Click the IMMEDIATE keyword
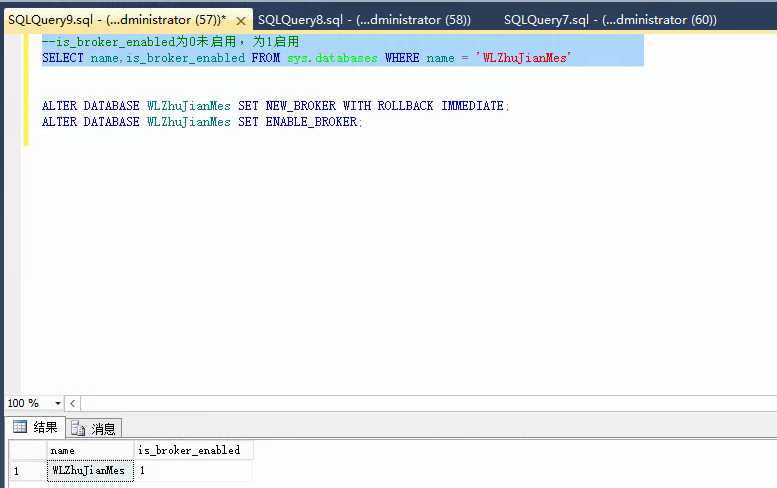 [x=473, y=106]
